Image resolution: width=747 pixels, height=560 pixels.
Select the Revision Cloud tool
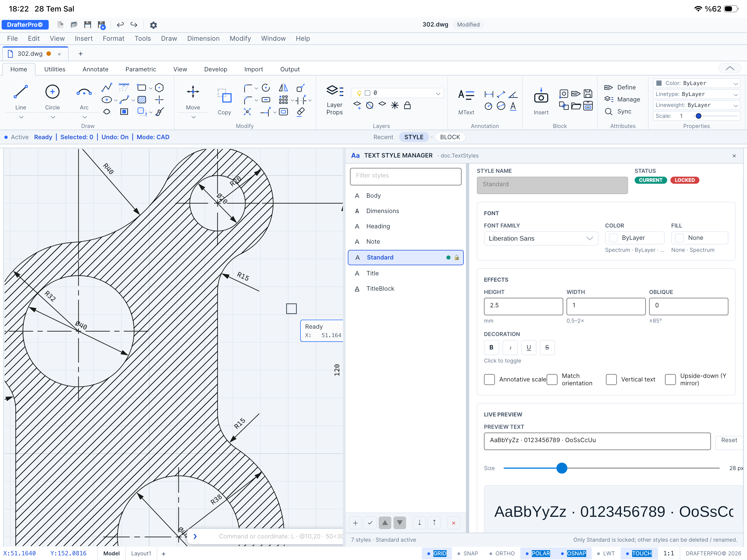(107, 112)
